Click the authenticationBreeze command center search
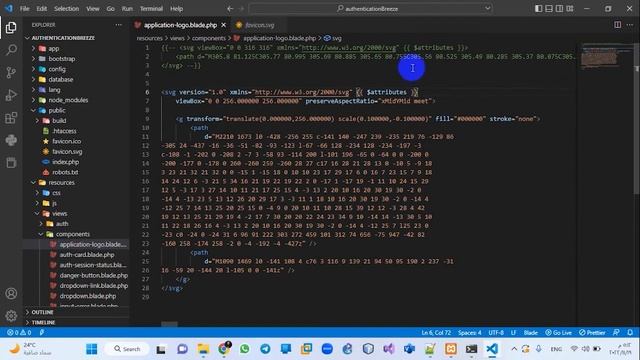This screenshot has width=640, height=360. click(x=371, y=9)
